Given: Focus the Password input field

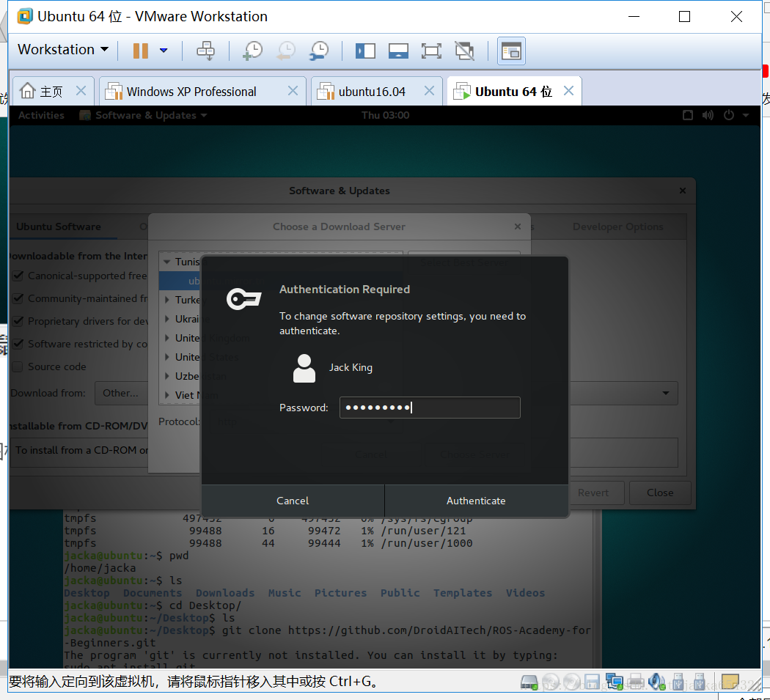Looking at the screenshot, I should (x=430, y=408).
